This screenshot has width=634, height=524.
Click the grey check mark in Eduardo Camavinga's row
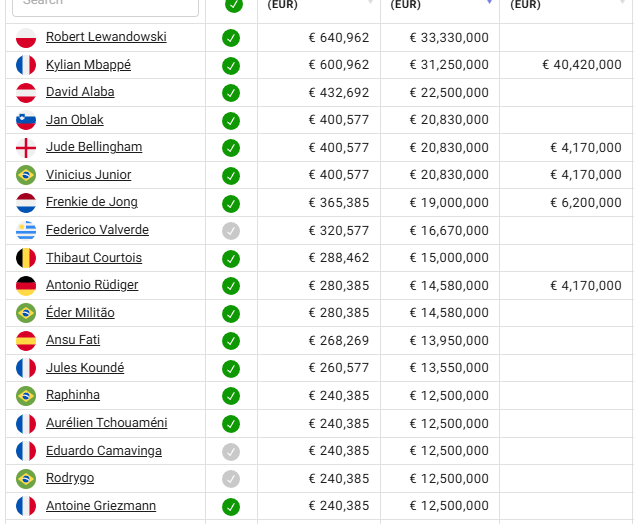[231, 451]
